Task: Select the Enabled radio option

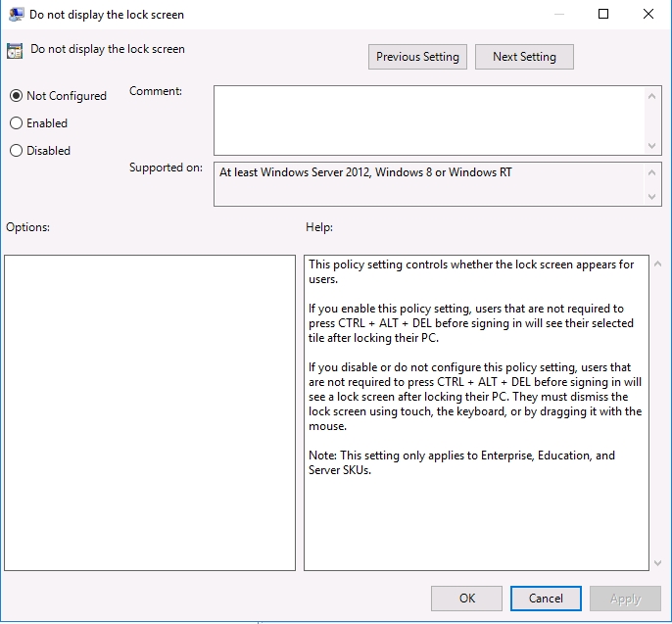Action: [x=16, y=123]
